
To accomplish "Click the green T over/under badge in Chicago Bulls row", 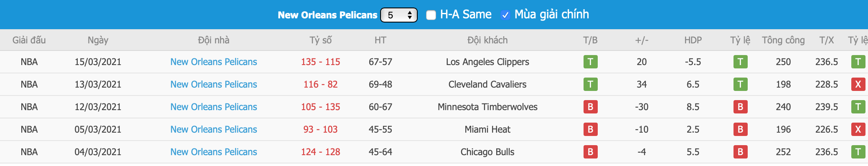I will pos(858,152).
